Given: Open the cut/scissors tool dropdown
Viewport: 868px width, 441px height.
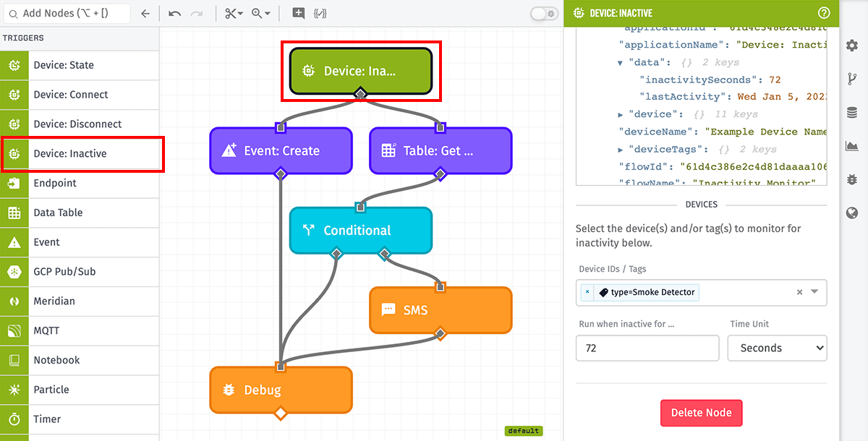Looking at the screenshot, I should tap(234, 13).
